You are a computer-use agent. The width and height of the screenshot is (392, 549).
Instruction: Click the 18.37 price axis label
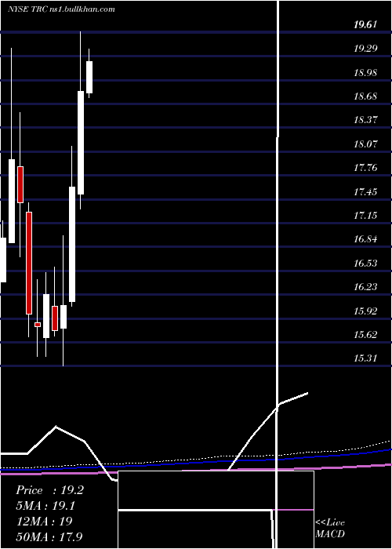click(365, 120)
